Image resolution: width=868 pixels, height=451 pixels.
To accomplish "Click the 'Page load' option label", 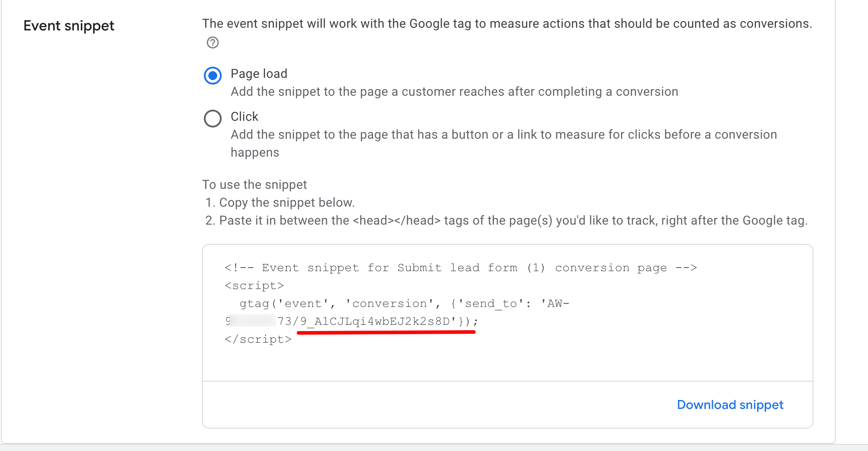I will 259,74.
